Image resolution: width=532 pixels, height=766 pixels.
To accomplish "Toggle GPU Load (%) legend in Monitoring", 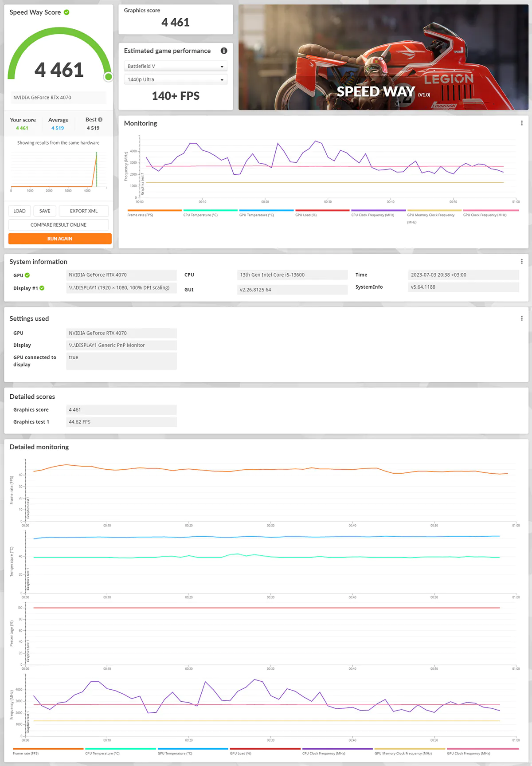I will pos(322,213).
